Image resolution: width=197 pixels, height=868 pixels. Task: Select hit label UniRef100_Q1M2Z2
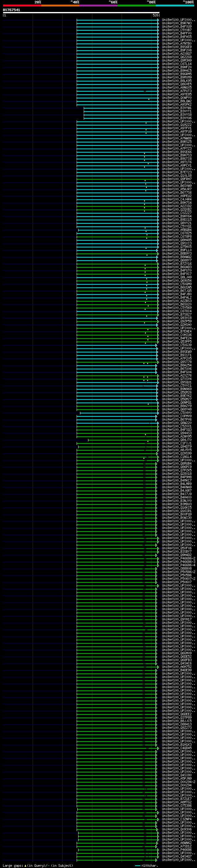coord(177,125)
